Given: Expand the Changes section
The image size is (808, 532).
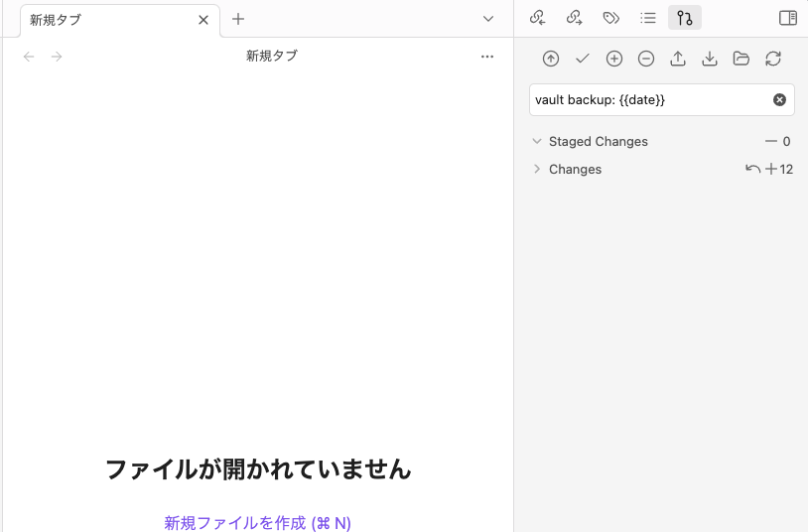Looking at the screenshot, I should [537, 169].
